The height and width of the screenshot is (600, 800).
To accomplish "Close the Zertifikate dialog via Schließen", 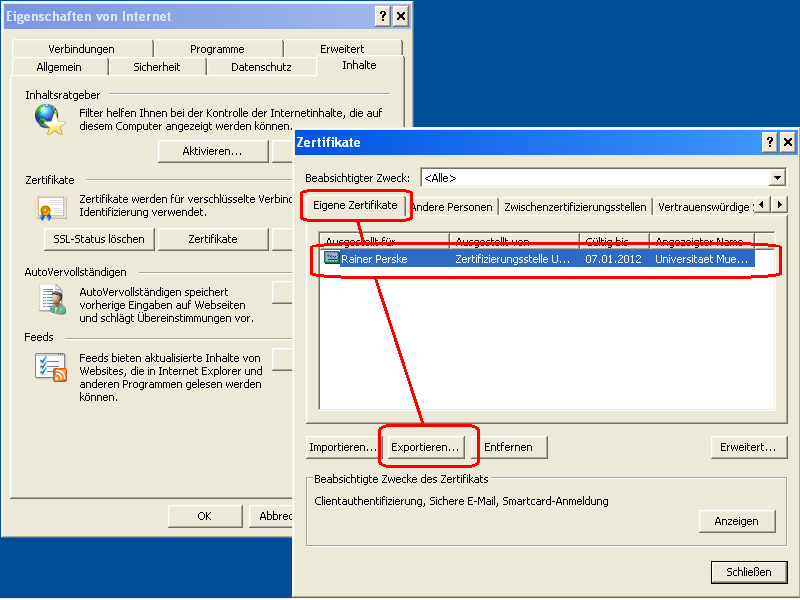I will click(749, 571).
